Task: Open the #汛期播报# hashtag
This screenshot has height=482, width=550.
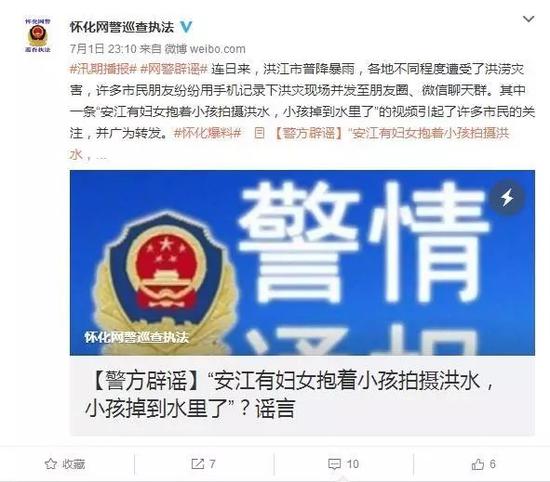Action: (103, 69)
